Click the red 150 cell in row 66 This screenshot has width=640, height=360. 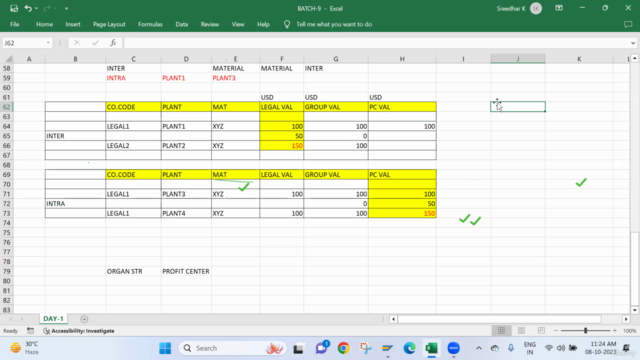click(281, 146)
